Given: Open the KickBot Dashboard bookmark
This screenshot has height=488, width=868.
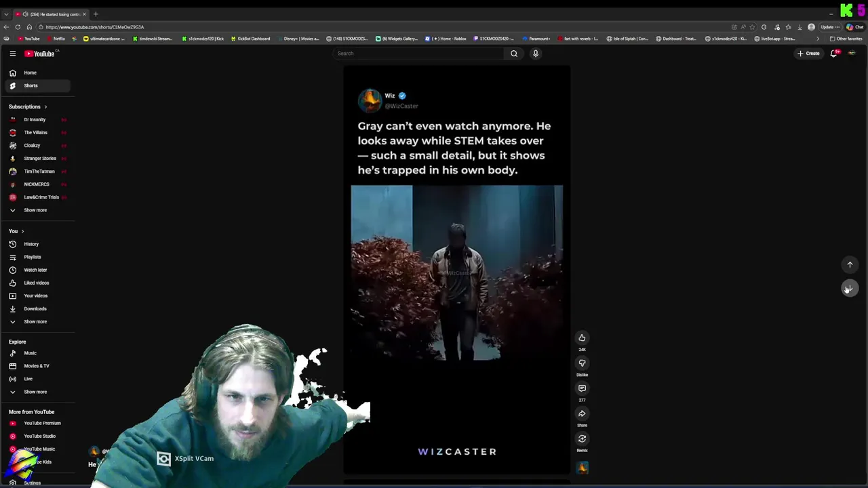Looking at the screenshot, I should (250, 39).
